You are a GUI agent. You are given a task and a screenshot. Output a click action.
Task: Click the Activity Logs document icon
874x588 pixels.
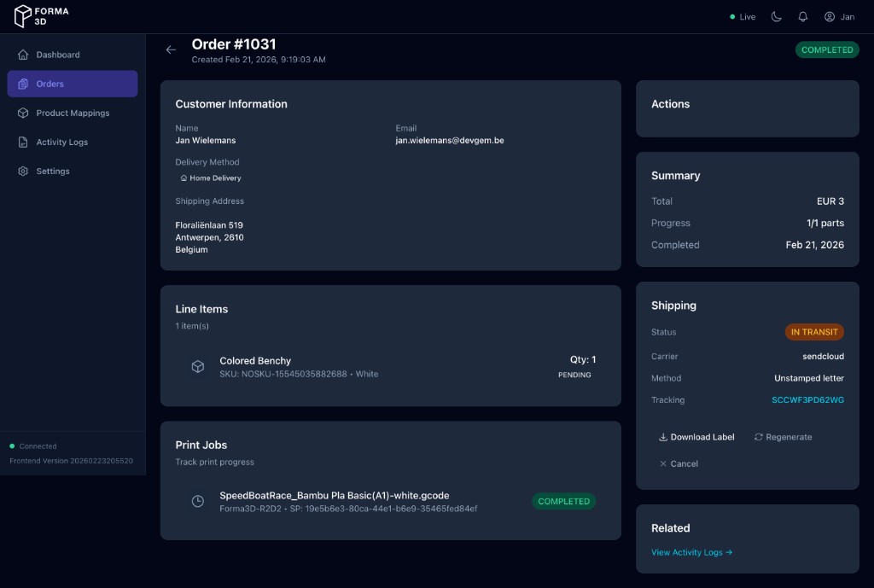coord(23,143)
